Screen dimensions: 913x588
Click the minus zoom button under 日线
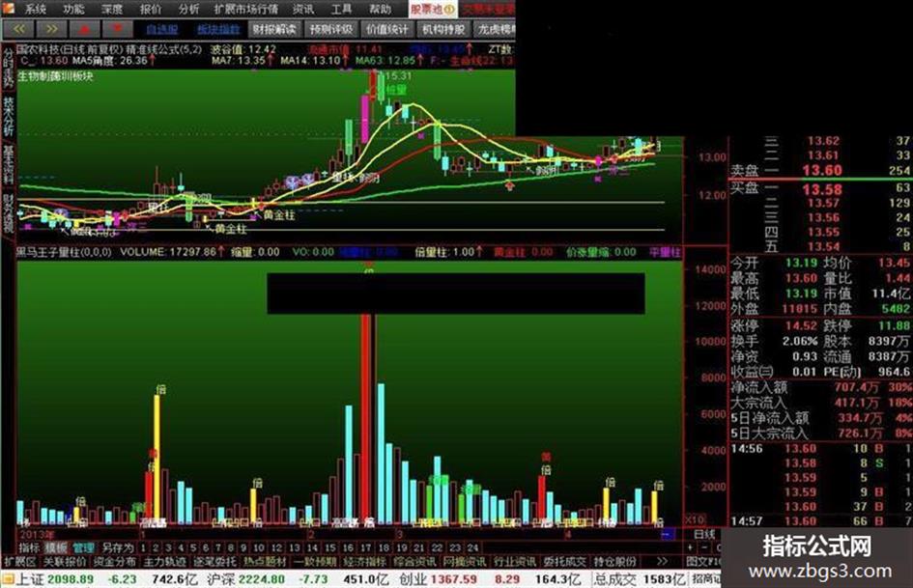[704, 547]
